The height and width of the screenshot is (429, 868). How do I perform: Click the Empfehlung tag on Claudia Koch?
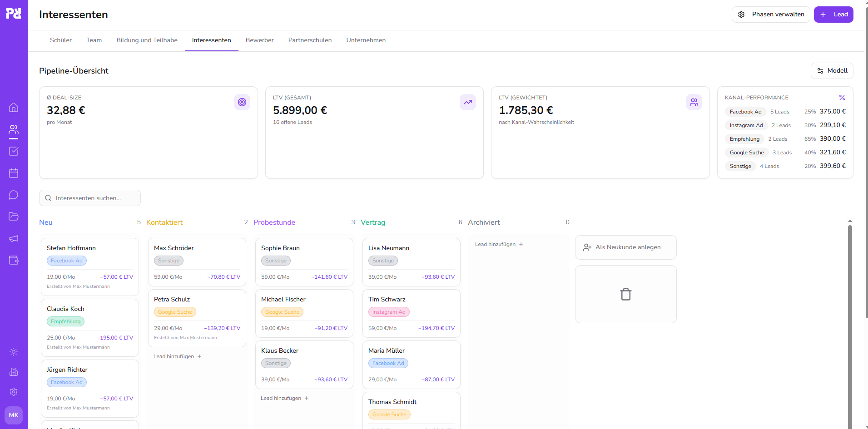pos(65,321)
